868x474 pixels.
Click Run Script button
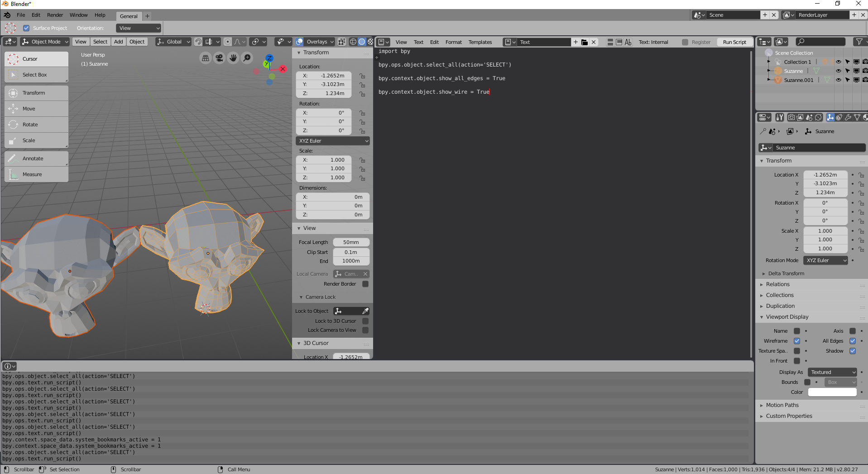coord(734,42)
